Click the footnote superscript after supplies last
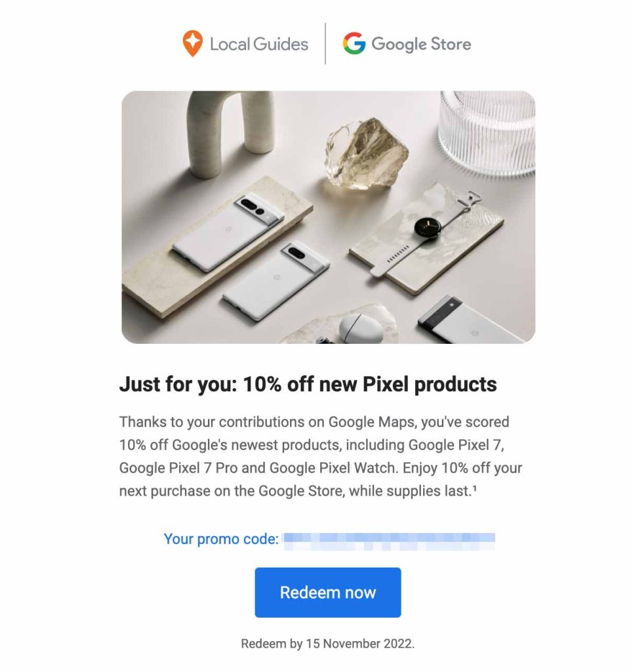 474,488
